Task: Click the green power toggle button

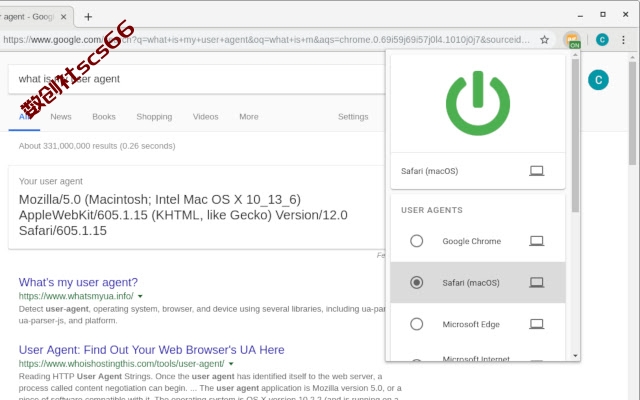Action: click(478, 103)
